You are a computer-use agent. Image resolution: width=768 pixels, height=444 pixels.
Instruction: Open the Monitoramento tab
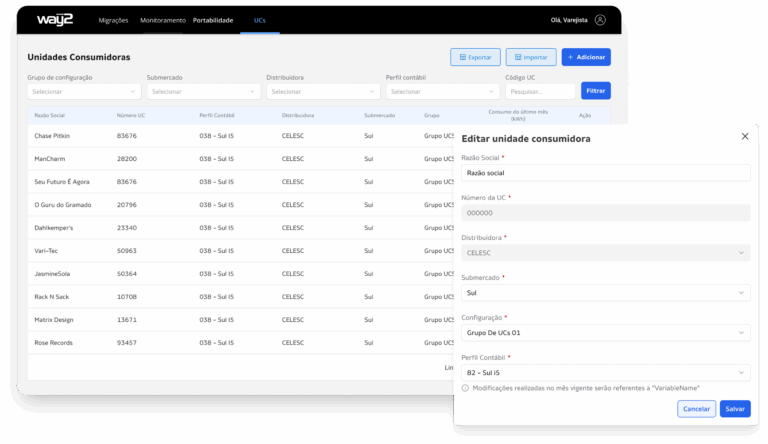(x=163, y=20)
